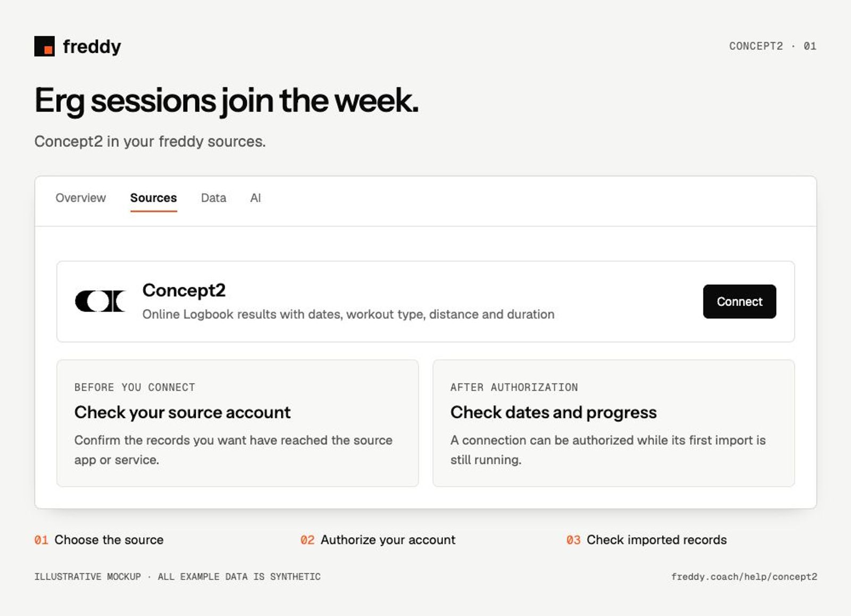The height and width of the screenshot is (616, 851).
Task: Click the Concept2 logo icon
Action: pos(100,301)
